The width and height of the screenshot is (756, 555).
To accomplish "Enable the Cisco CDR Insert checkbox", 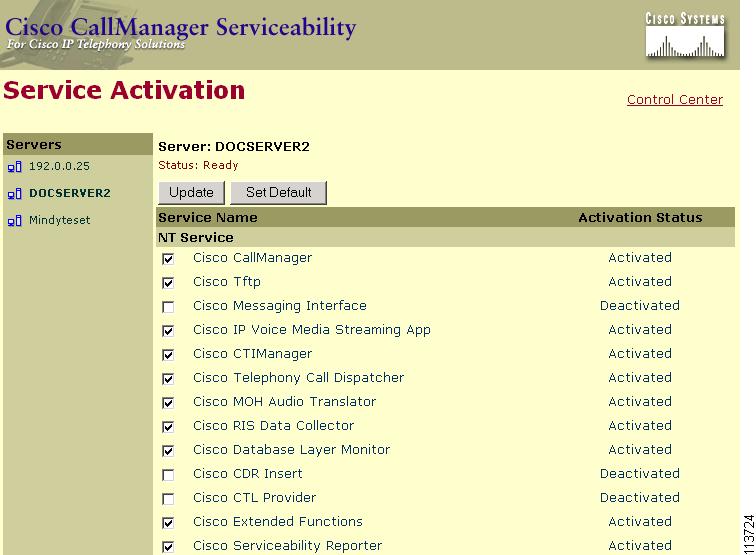I will 168,475.
